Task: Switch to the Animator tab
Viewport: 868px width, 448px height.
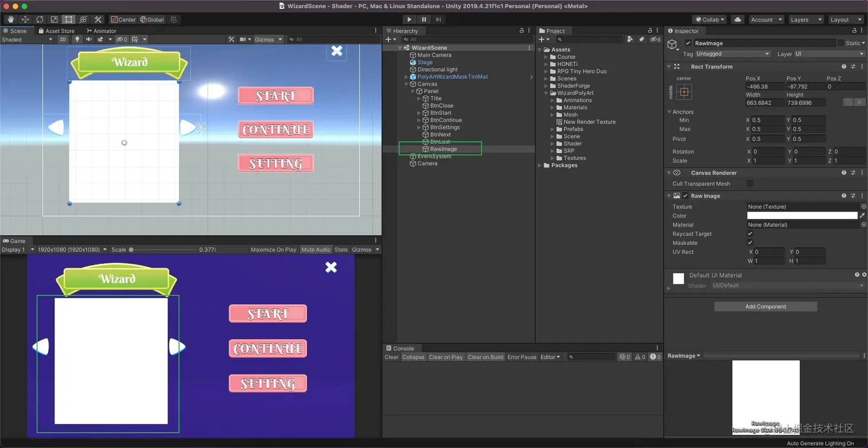Action: pos(101,31)
